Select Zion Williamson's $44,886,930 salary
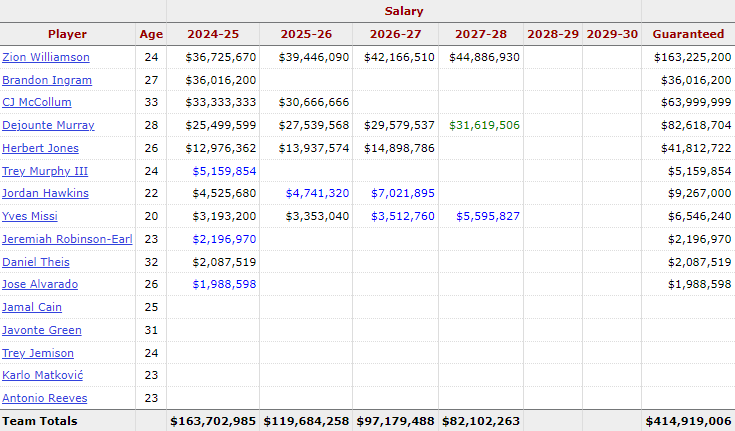 pyautogui.click(x=484, y=57)
